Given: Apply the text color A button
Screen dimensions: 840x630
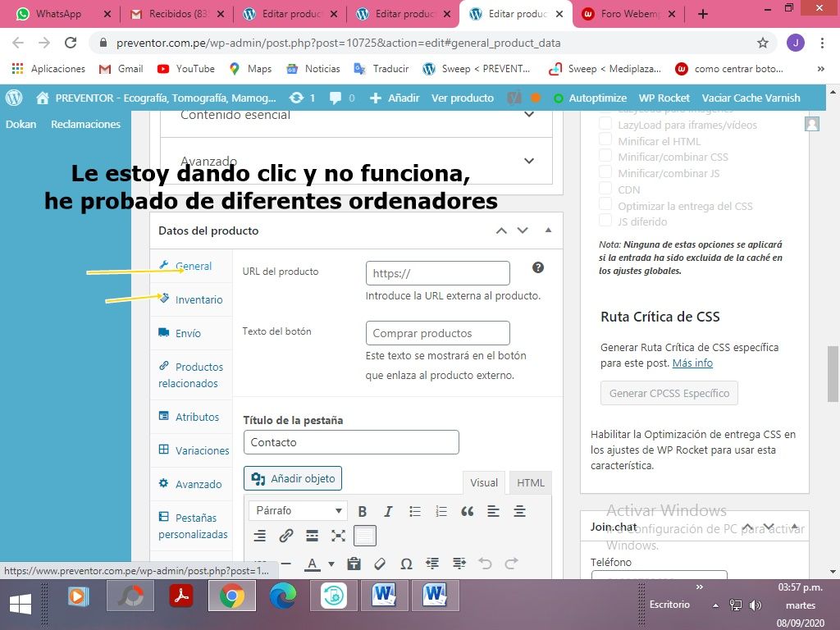Looking at the screenshot, I should [x=313, y=564].
